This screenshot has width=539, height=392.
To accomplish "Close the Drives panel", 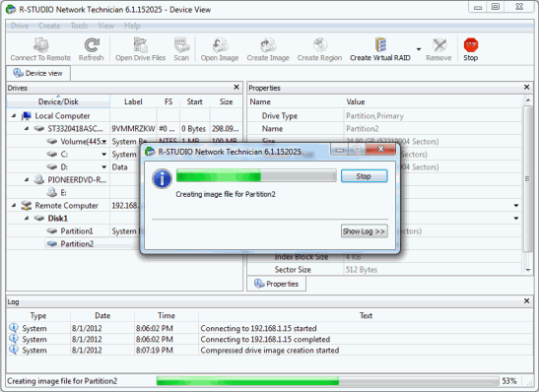I will click(x=236, y=88).
